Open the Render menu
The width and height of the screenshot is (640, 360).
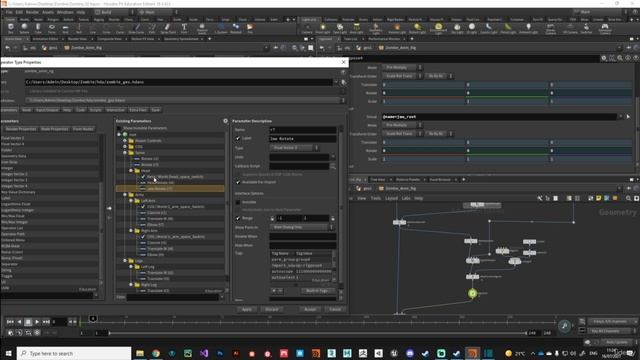click(x=32, y=12)
